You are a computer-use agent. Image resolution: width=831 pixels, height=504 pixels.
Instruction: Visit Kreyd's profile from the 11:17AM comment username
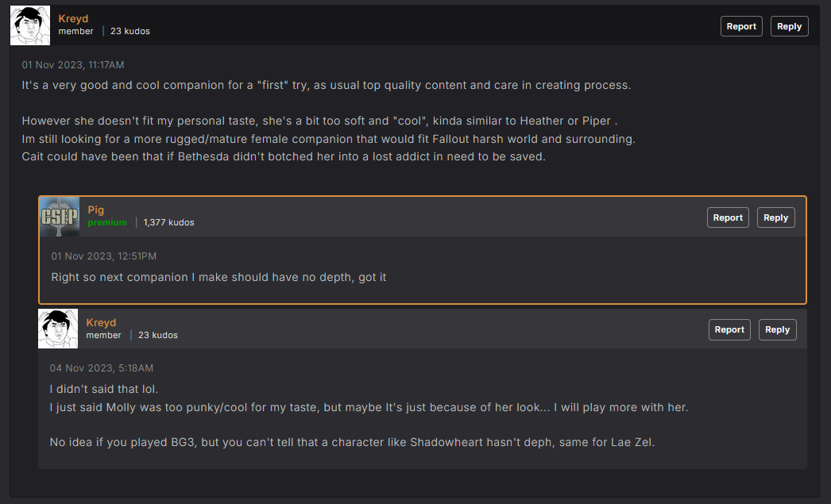tap(73, 18)
